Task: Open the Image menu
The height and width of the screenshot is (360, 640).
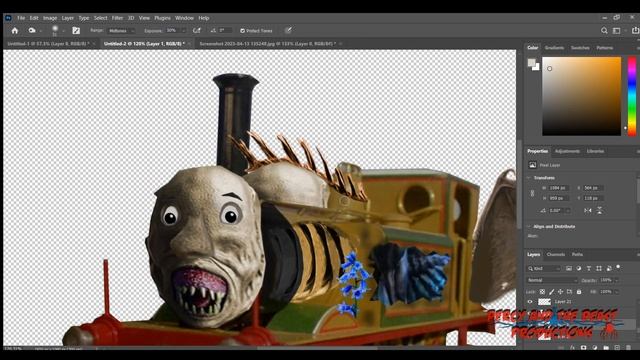Action: pos(50,18)
